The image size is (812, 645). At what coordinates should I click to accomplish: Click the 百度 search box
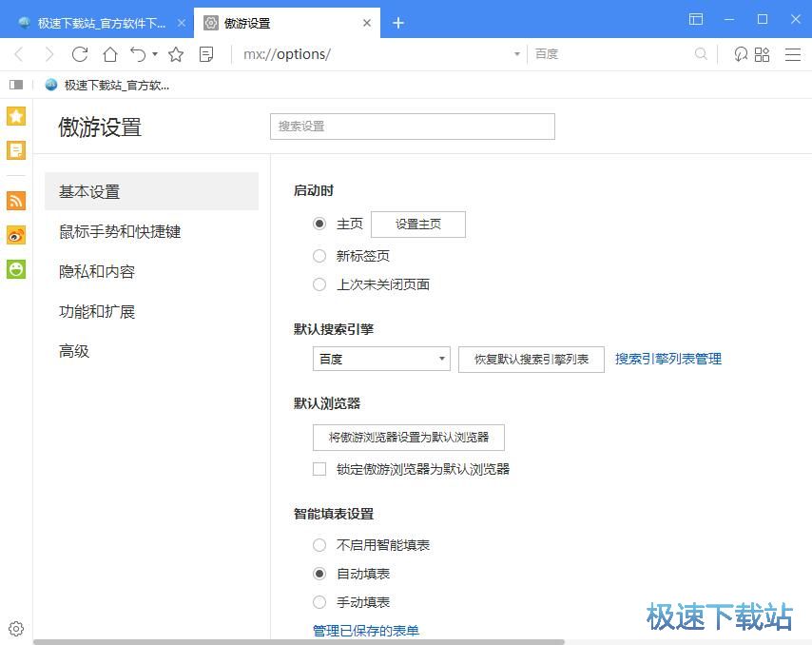point(611,54)
